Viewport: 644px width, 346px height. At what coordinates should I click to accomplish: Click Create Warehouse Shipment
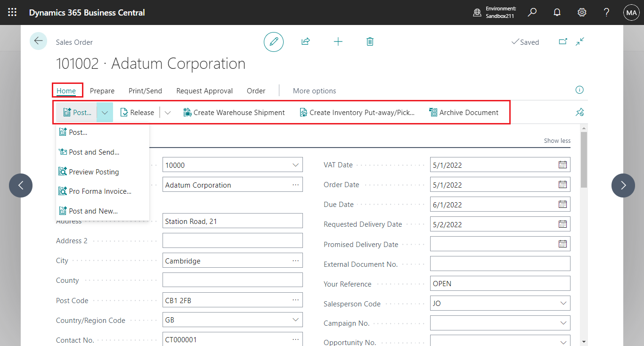pos(234,113)
